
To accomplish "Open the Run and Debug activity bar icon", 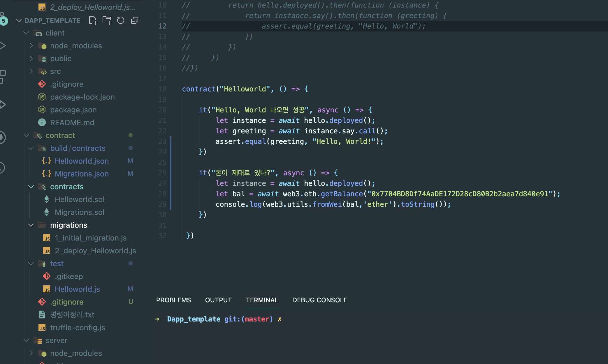I will tap(2, 45).
